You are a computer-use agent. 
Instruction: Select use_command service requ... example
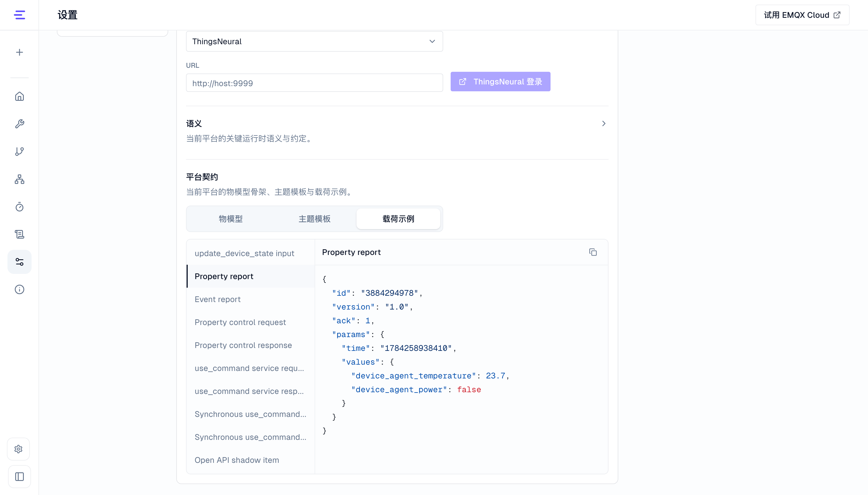coord(251,368)
